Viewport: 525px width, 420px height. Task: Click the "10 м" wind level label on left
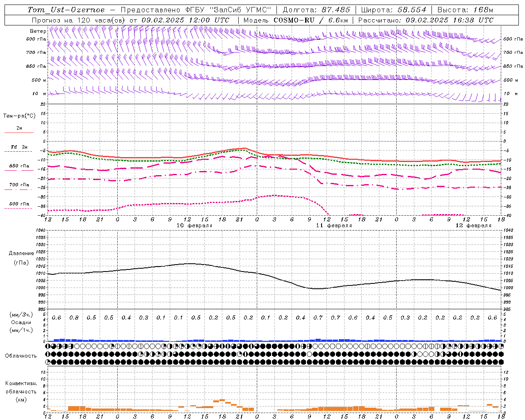coord(39,94)
